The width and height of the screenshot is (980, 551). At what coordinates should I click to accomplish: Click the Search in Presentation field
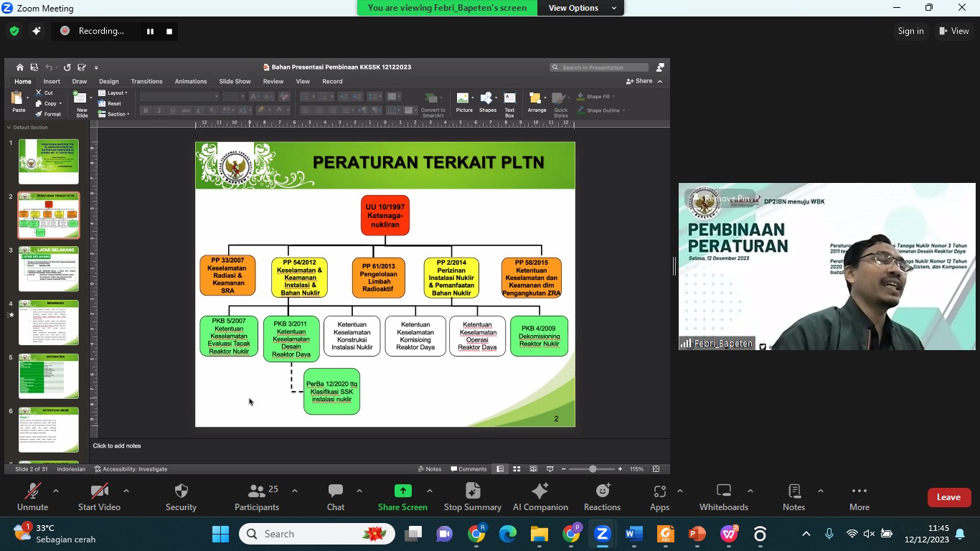pyautogui.click(x=600, y=67)
